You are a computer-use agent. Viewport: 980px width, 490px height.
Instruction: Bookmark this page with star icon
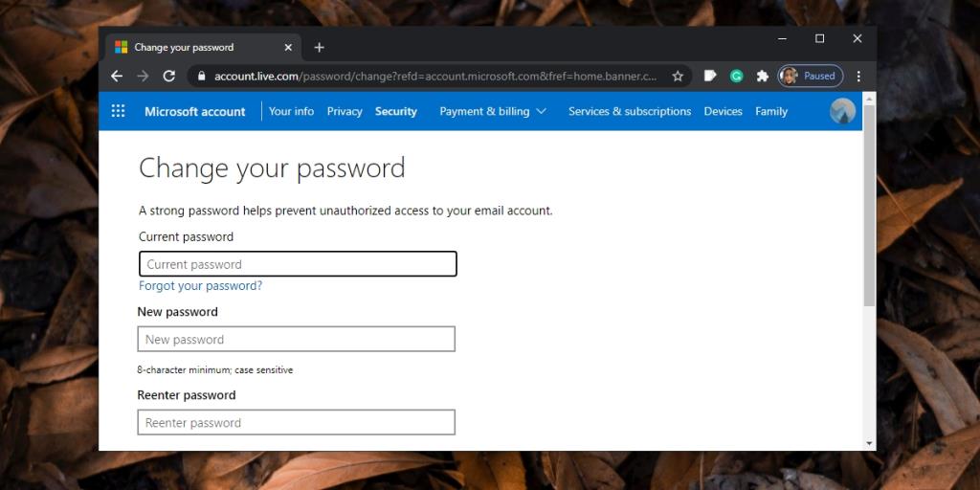678,76
